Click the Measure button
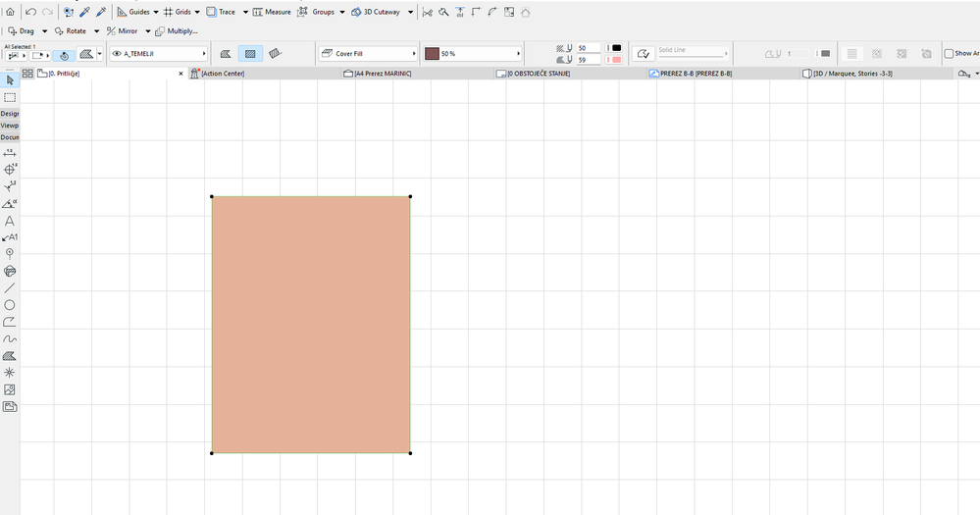Viewport: 980px width, 515px height. point(272,12)
